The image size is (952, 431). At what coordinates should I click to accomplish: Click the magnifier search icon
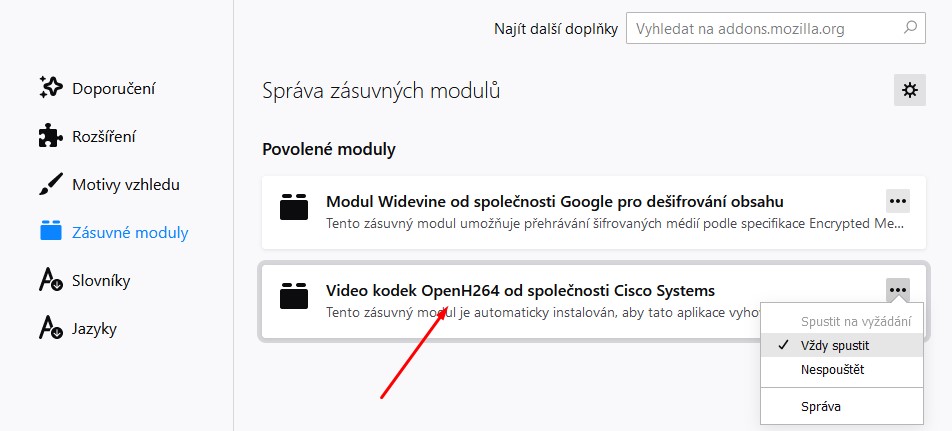tap(910, 28)
